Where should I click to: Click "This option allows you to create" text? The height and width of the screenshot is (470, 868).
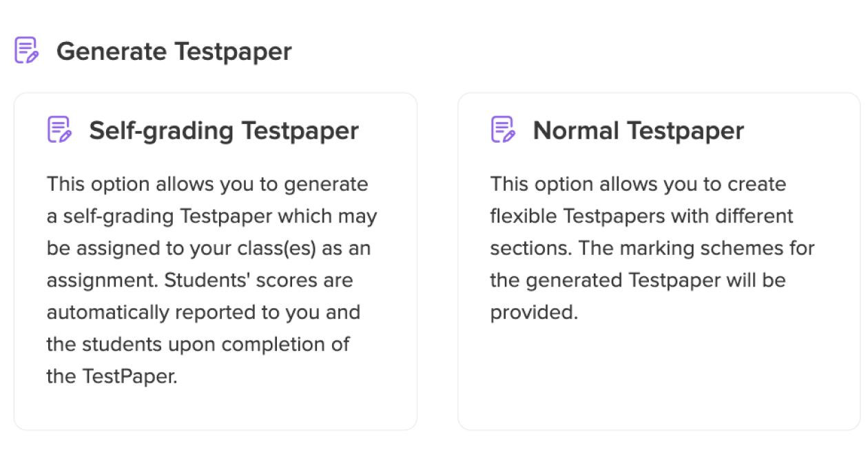pyautogui.click(x=638, y=185)
